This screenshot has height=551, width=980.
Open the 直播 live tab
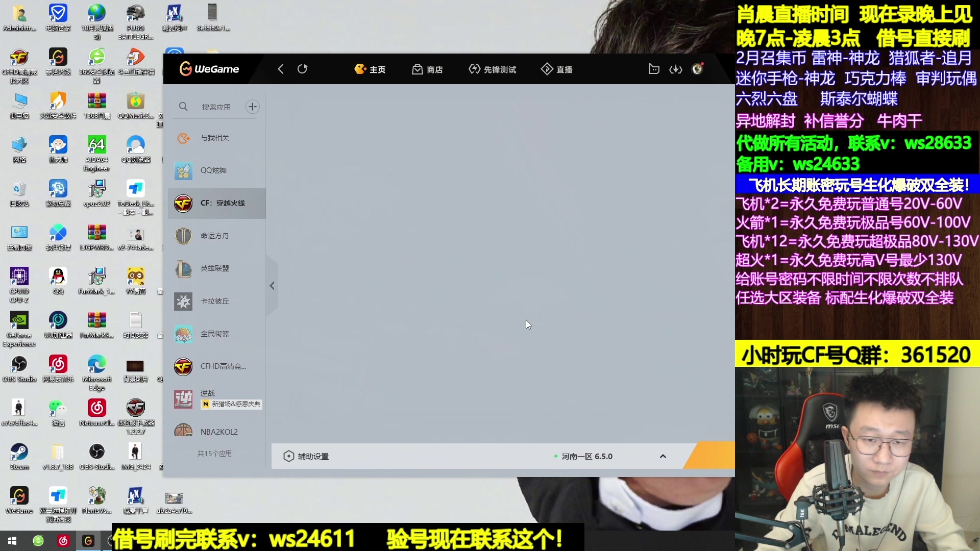tap(557, 69)
